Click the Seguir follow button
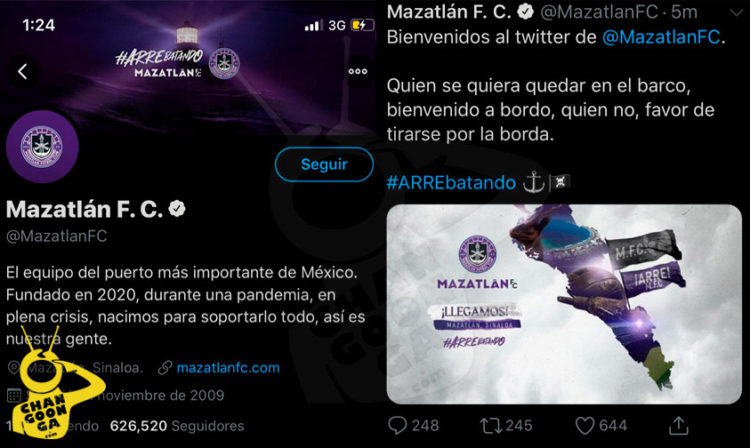 pos(324,164)
